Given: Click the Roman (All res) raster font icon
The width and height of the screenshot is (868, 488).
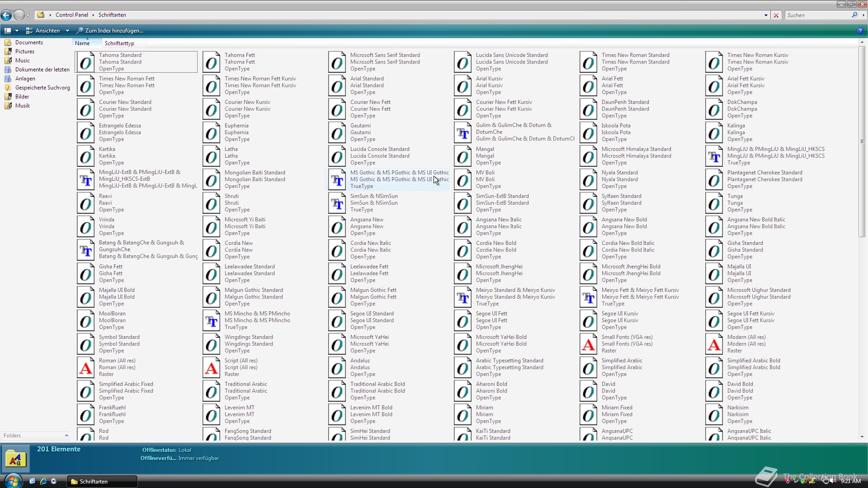Looking at the screenshot, I should click(85, 367).
